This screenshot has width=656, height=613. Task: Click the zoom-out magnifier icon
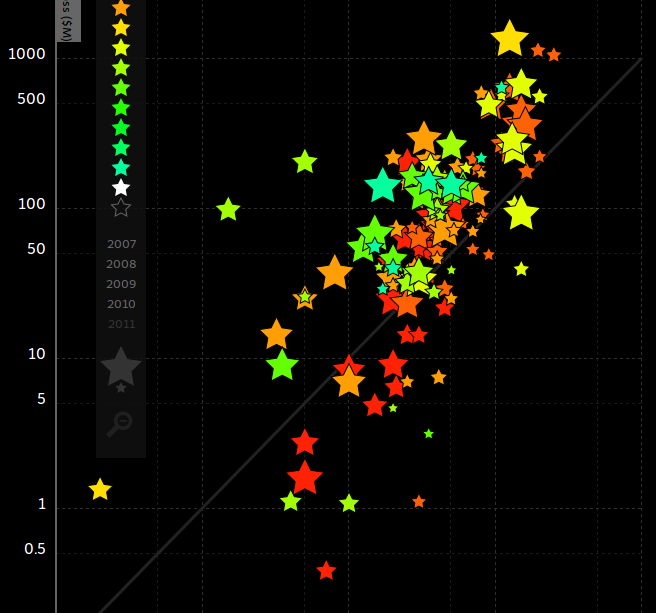(x=119, y=423)
